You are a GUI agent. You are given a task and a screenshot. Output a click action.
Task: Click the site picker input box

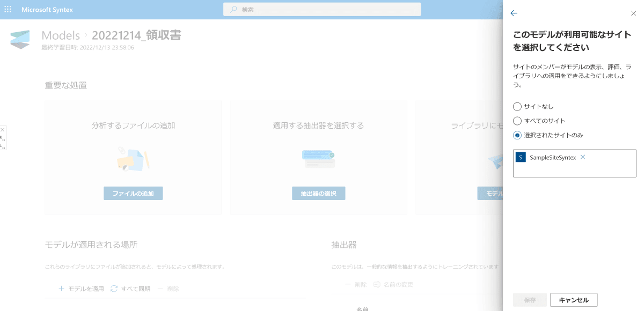574,164
